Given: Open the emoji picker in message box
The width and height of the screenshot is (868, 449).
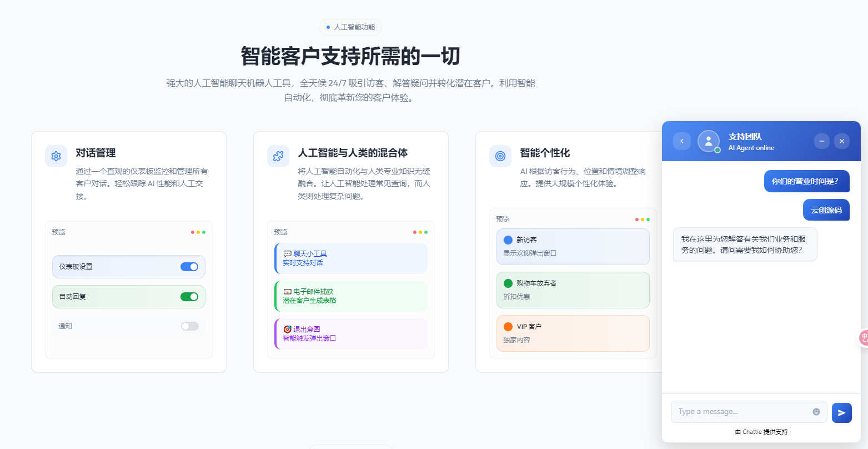Looking at the screenshot, I should point(816,412).
